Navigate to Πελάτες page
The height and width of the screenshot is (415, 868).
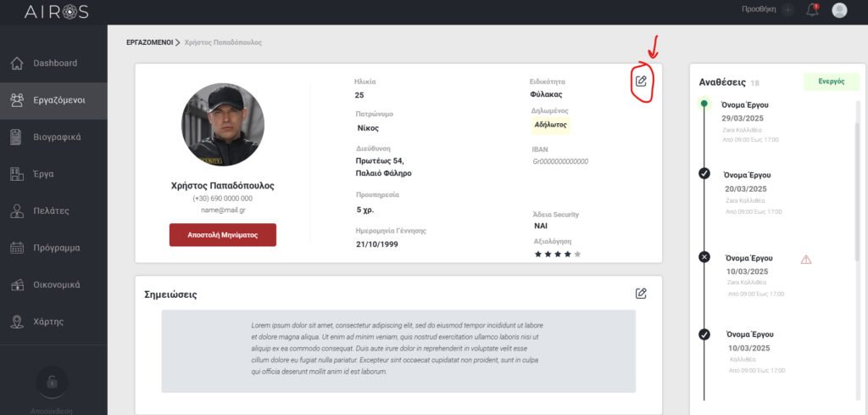tap(51, 210)
